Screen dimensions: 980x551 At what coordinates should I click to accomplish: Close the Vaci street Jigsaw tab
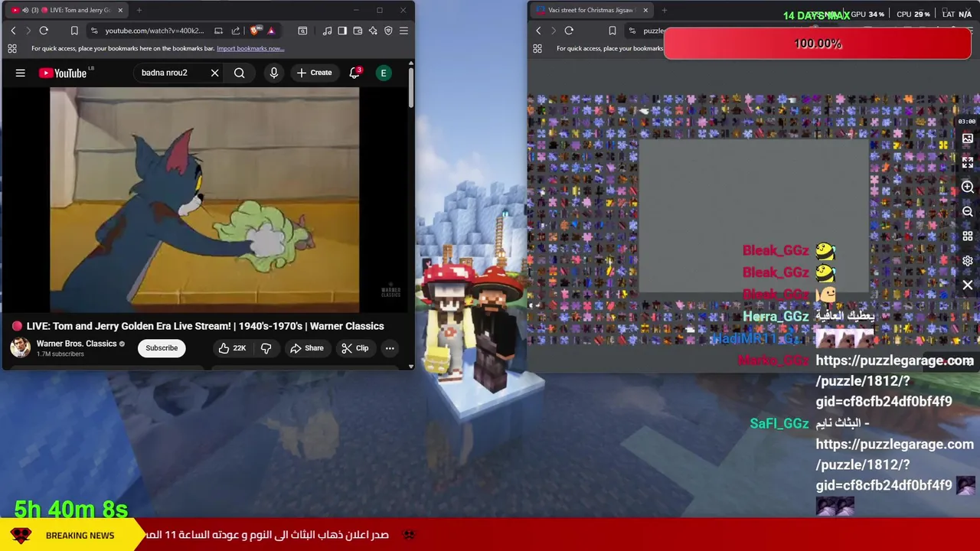coord(645,10)
